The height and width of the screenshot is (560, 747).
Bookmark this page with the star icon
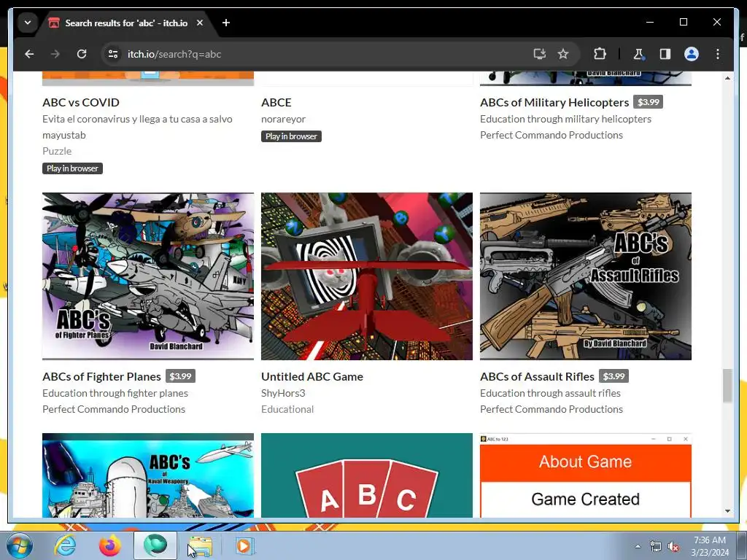pos(563,54)
